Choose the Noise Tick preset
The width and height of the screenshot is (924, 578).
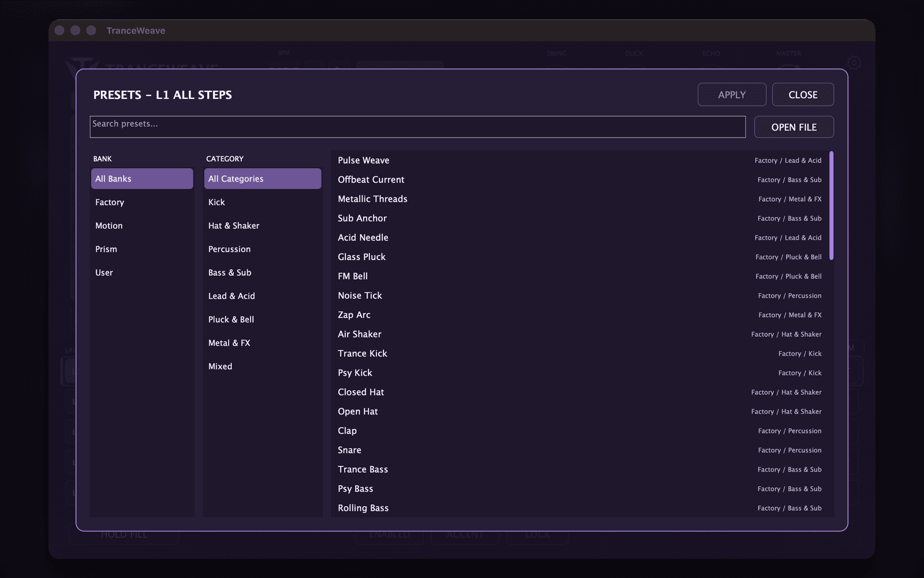(x=580, y=295)
